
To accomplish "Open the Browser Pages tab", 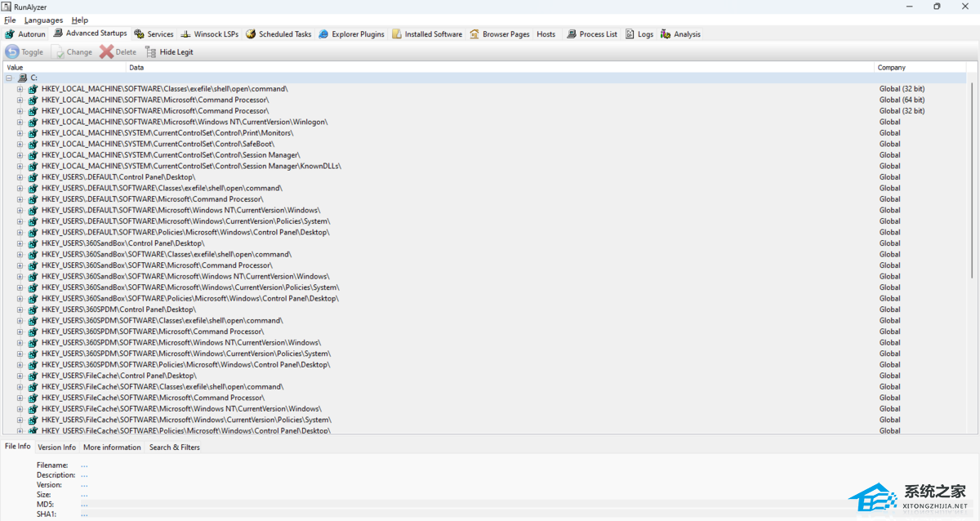I will pos(500,34).
